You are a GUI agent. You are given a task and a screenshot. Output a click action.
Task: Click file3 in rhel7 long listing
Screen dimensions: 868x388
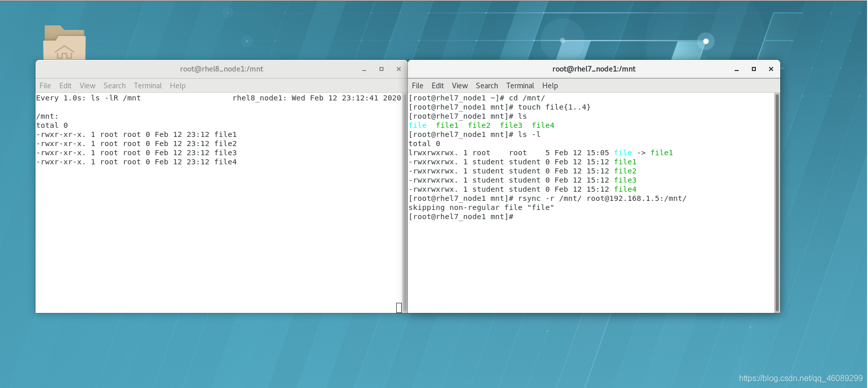(625, 180)
